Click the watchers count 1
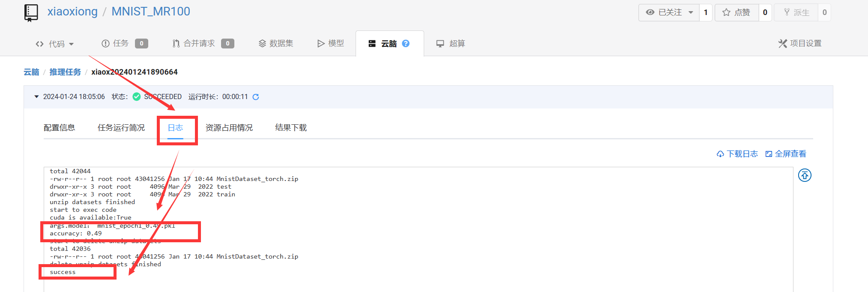 pos(706,12)
